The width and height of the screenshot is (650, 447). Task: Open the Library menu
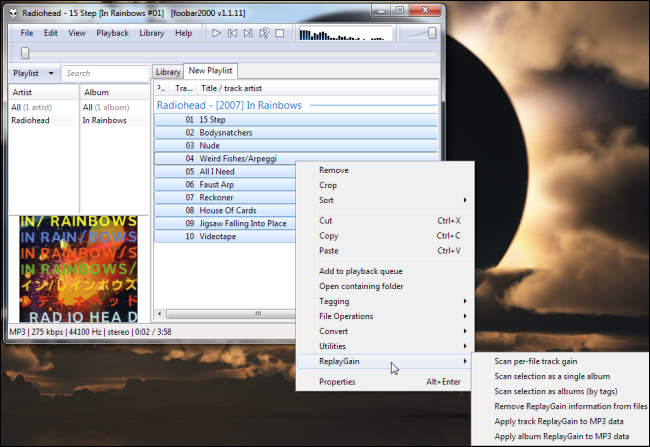(x=151, y=33)
